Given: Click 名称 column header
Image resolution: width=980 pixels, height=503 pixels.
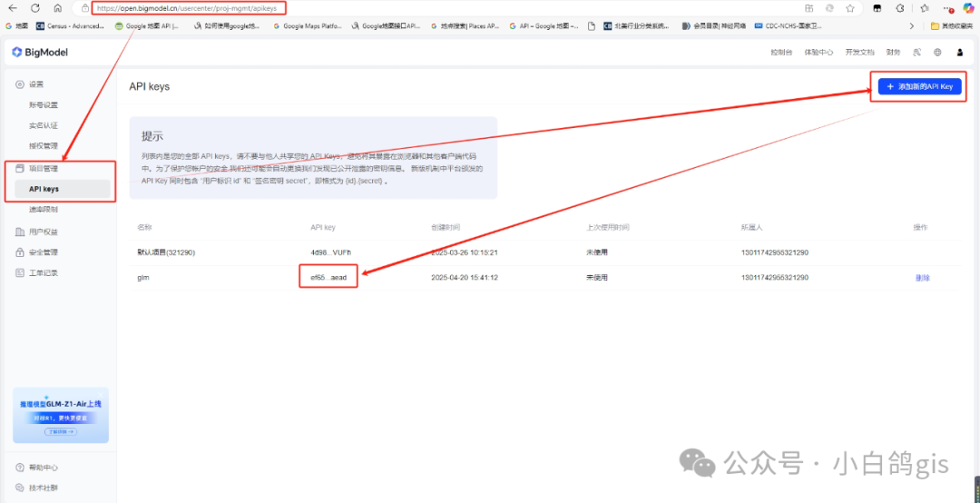Looking at the screenshot, I should point(145,227).
